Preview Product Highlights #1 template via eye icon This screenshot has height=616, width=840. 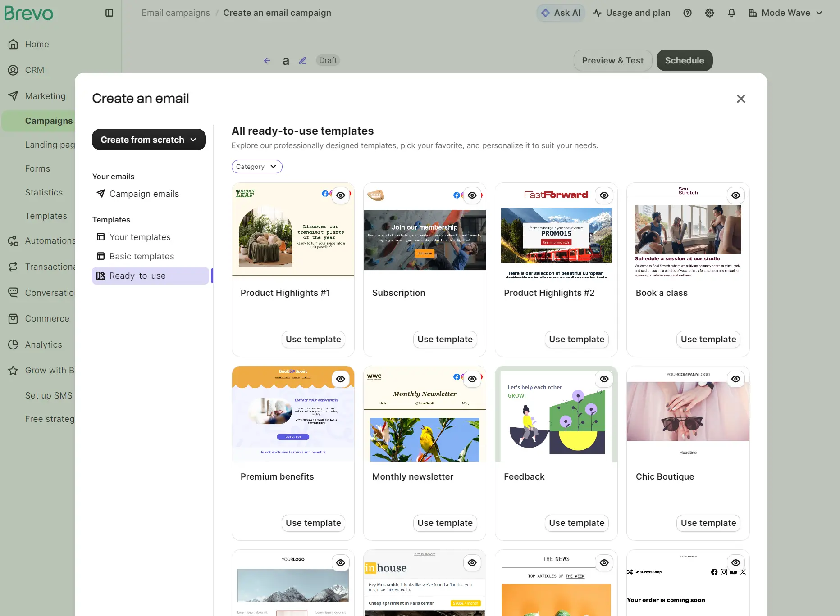point(341,195)
